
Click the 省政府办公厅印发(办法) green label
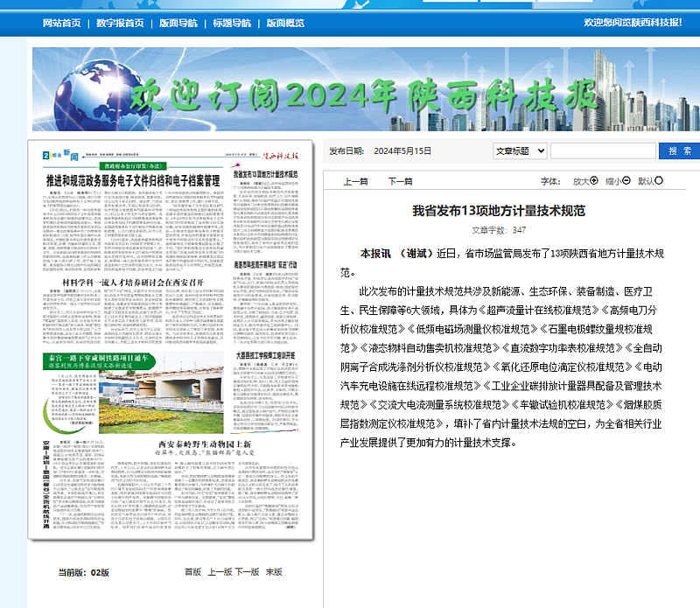point(133,166)
